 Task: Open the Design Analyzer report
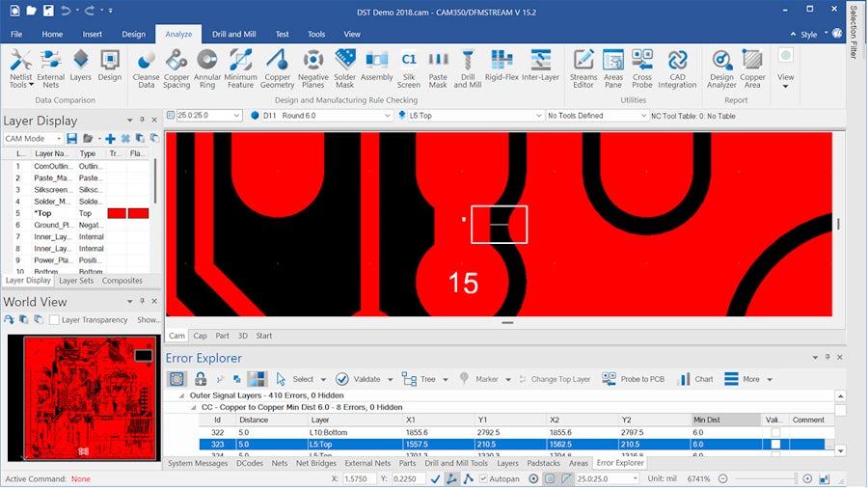[721, 68]
